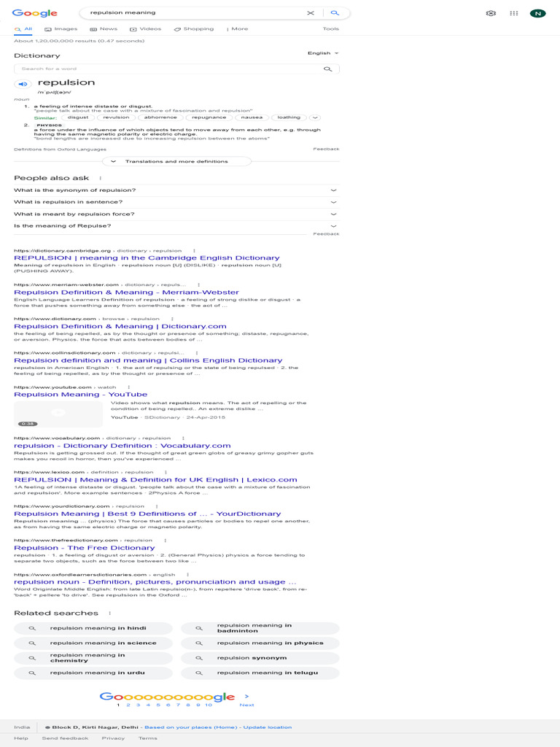Select the similar word nausea chip
This screenshot has height=747, width=560.
click(x=252, y=117)
